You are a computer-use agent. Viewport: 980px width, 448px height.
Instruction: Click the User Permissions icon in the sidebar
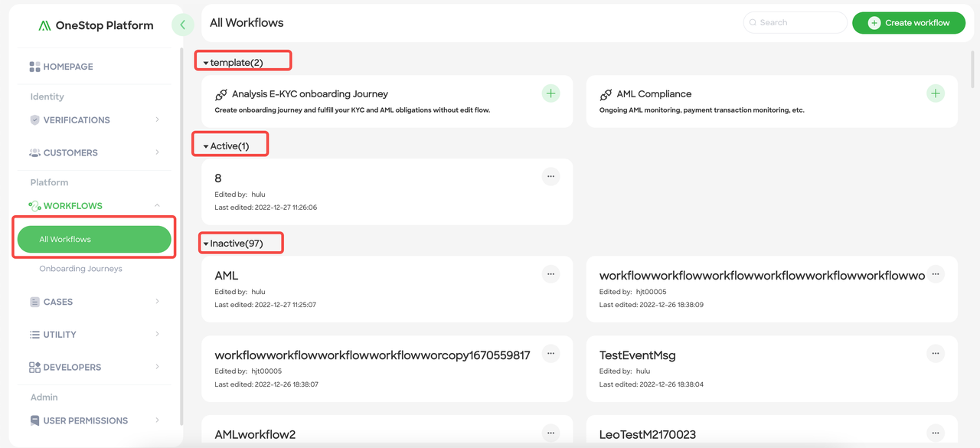34,420
